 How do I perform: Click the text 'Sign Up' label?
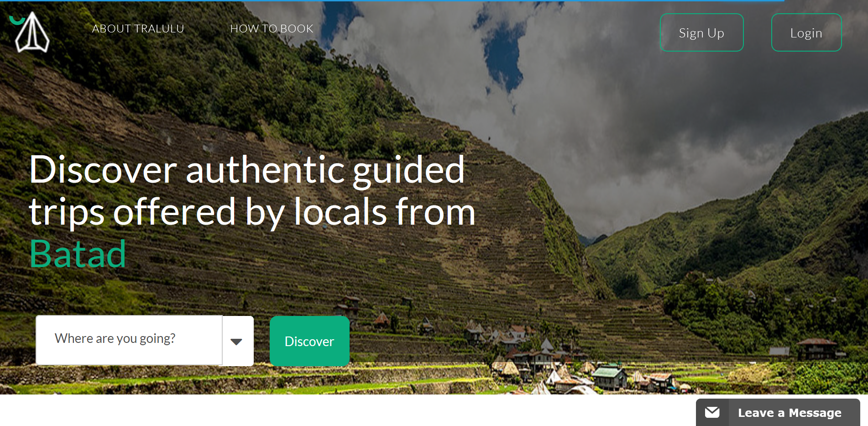[x=701, y=33]
